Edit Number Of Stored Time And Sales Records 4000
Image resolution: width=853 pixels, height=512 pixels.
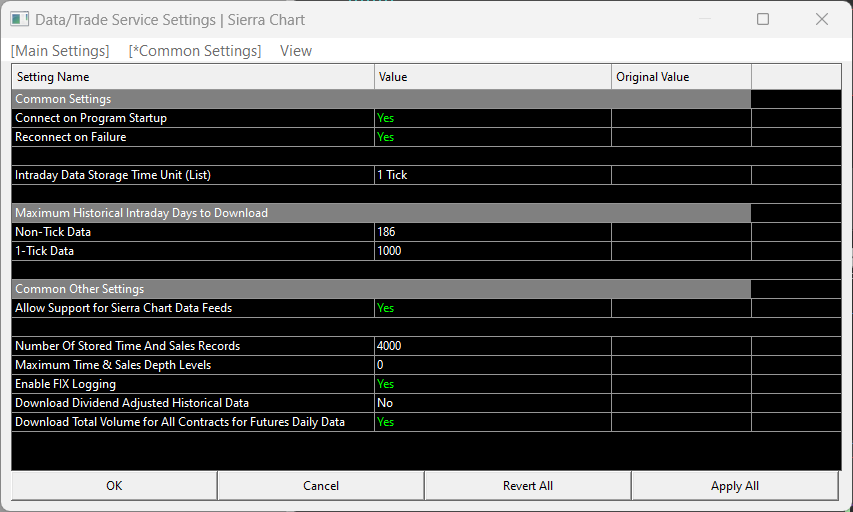tap(493, 346)
